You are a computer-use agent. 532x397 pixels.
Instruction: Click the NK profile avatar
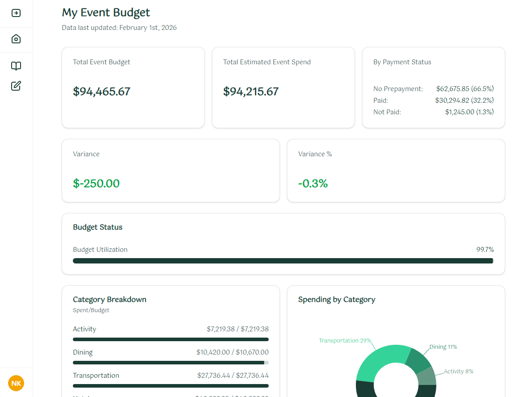point(16,383)
